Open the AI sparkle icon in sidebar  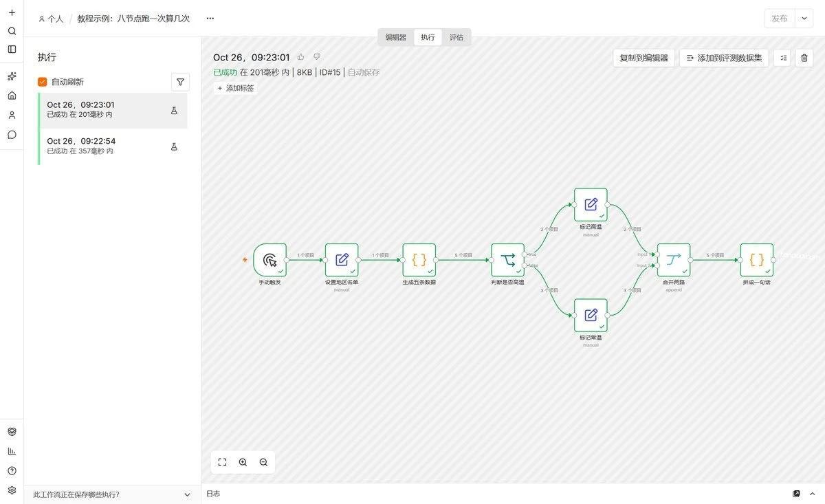12,76
